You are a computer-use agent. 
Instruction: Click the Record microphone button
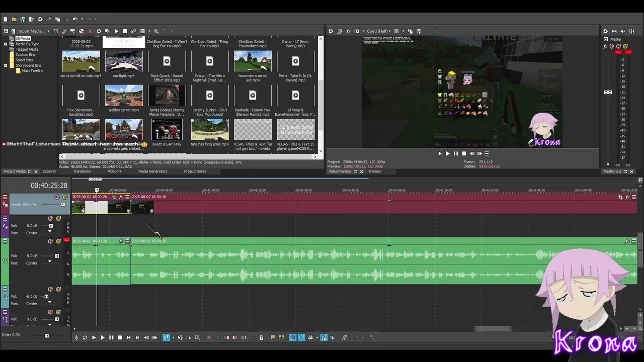[x=76, y=338]
